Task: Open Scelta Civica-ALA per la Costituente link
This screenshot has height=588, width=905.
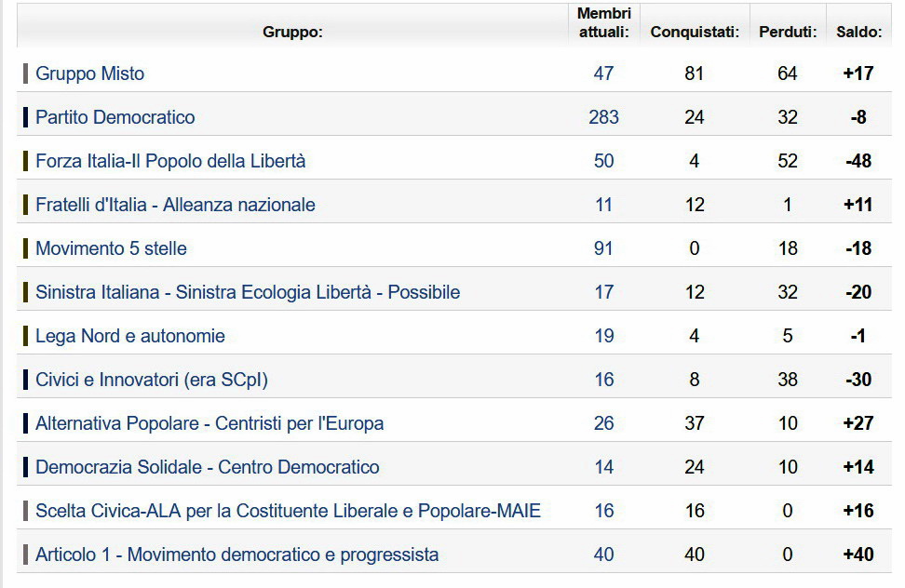Action: (289, 511)
